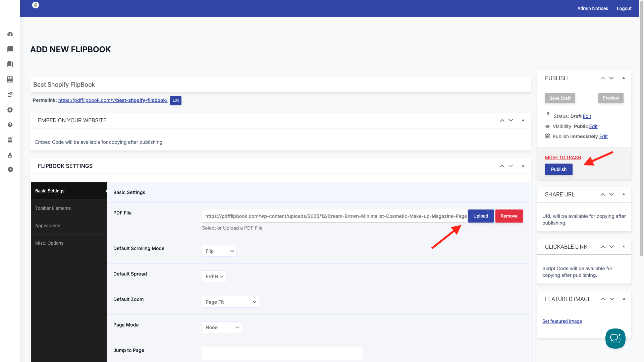Click the upload tray sidebar icon
644x362 pixels.
10,155
